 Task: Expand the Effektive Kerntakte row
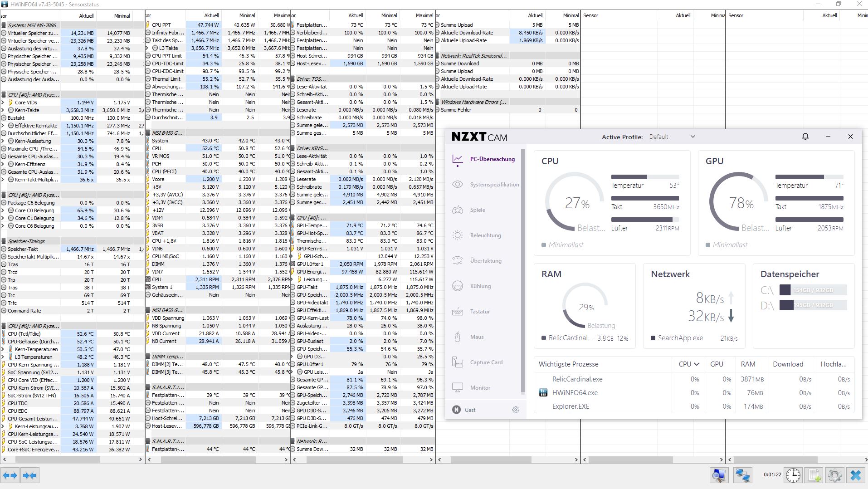[3, 126]
